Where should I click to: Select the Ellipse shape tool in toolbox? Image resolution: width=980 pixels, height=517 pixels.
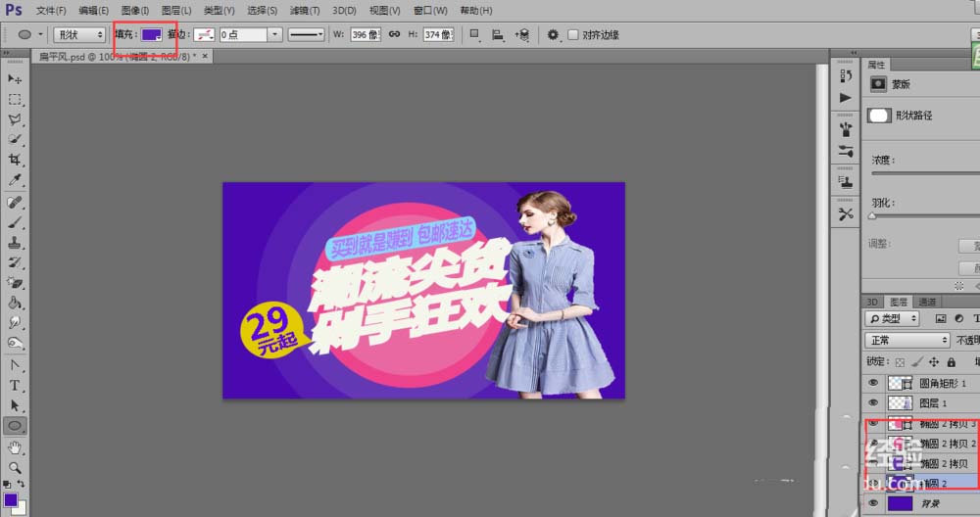pyautogui.click(x=15, y=426)
